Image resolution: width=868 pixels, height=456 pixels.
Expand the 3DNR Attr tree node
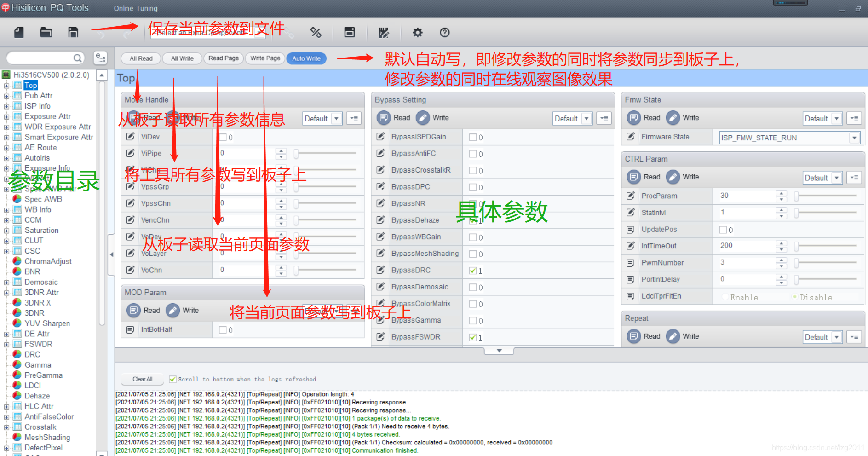click(x=6, y=293)
